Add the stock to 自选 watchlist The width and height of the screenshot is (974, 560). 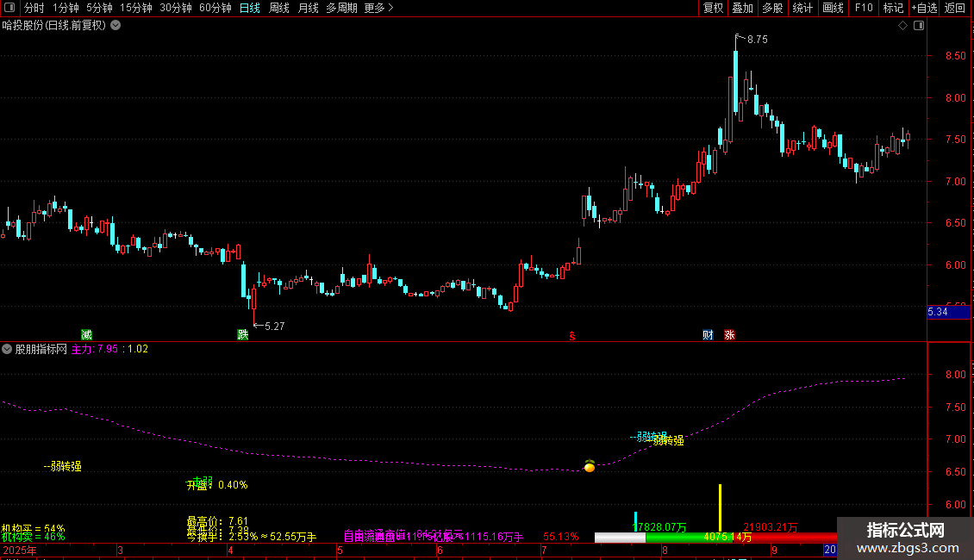(x=924, y=8)
